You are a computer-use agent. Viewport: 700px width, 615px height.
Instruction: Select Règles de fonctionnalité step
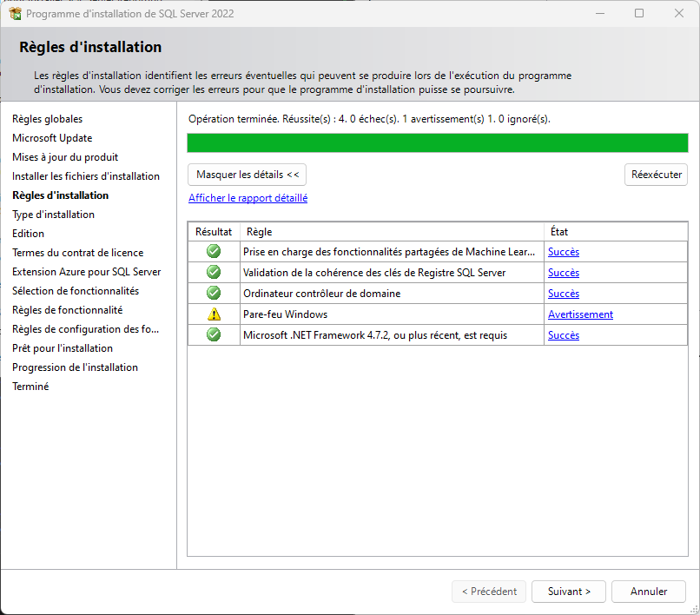(68, 310)
